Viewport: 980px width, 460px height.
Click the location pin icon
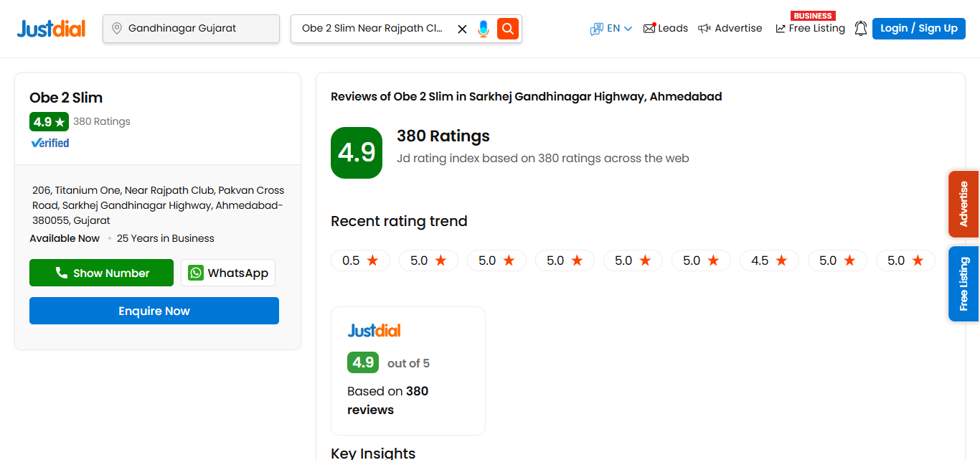(116, 29)
